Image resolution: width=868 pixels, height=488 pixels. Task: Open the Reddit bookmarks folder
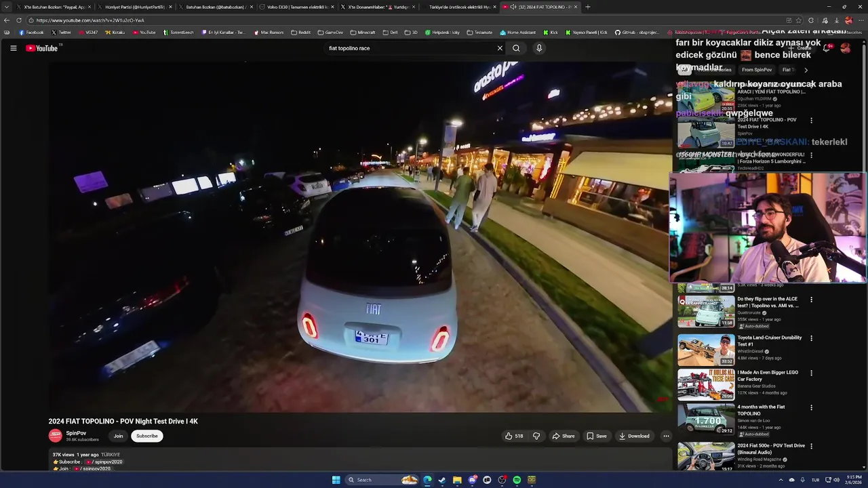point(300,33)
